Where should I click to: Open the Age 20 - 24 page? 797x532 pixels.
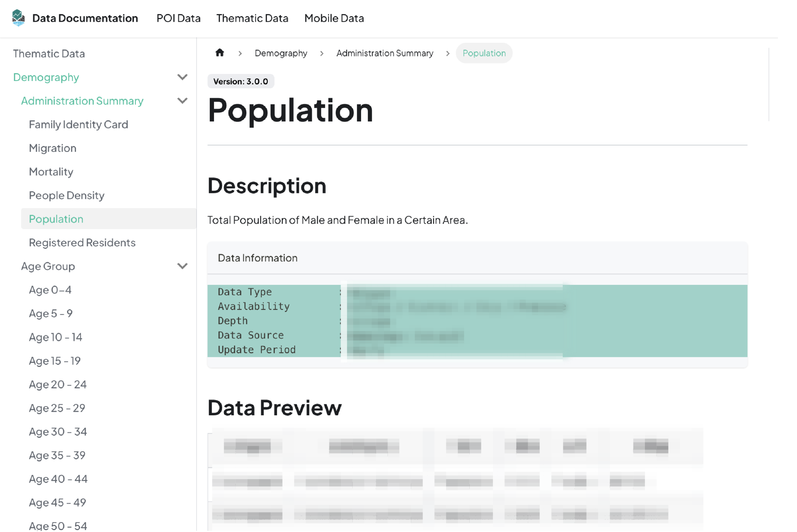pyautogui.click(x=58, y=385)
